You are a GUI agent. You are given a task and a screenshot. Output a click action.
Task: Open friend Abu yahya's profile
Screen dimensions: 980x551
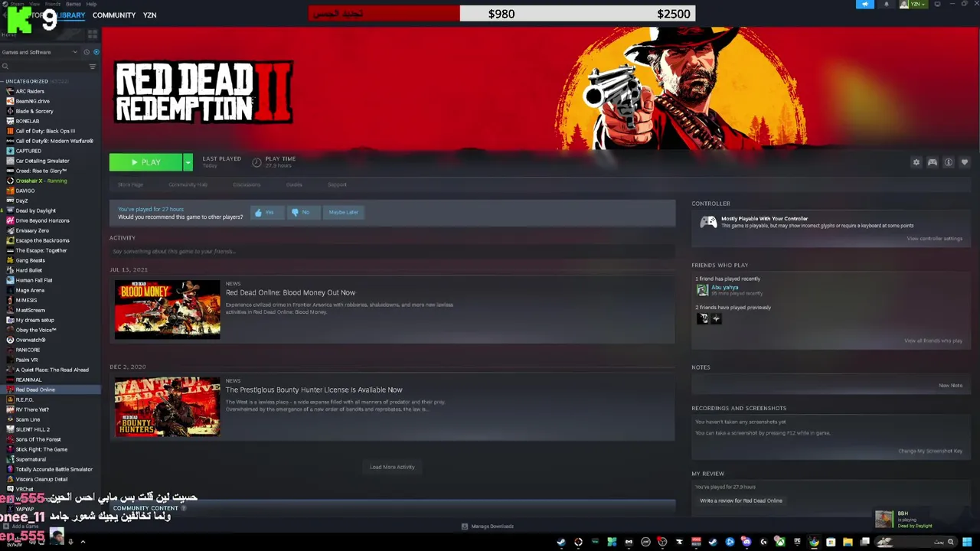(x=724, y=288)
